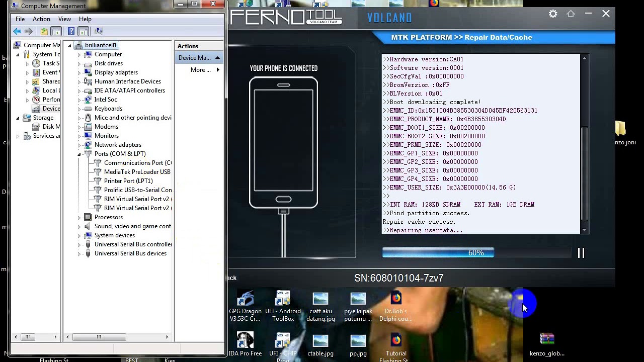644x362 pixels.
Task: Select Task Scheduler item in console tree
Action: pos(46,63)
